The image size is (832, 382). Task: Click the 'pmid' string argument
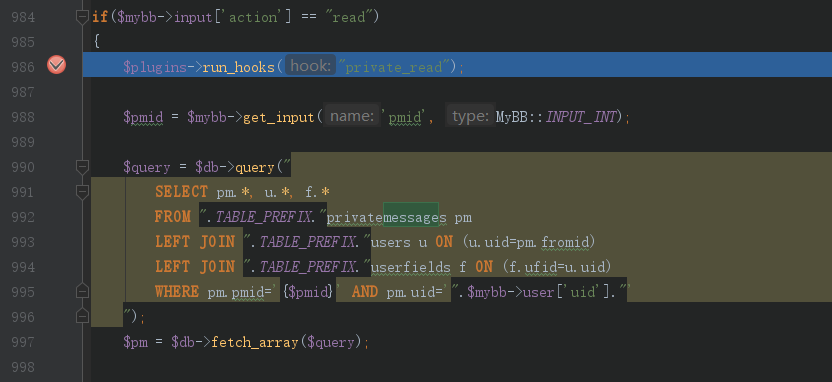click(404, 117)
